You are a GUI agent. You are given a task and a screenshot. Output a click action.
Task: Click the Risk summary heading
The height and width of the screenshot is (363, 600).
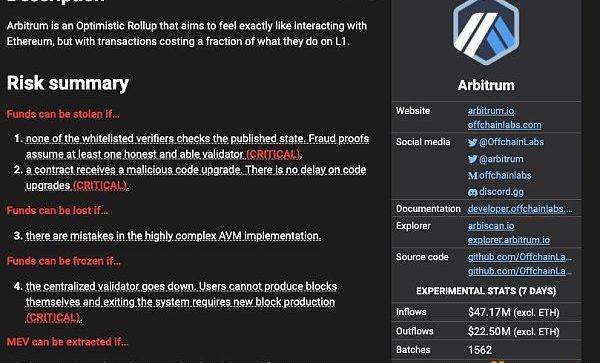point(68,83)
